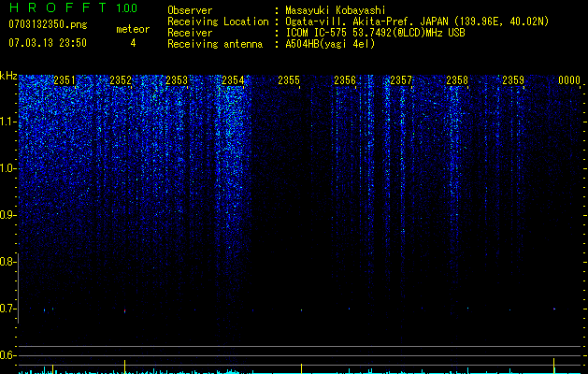Click the 2353 time marker
Screen dimensions: 588x374
(x=177, y=80)
